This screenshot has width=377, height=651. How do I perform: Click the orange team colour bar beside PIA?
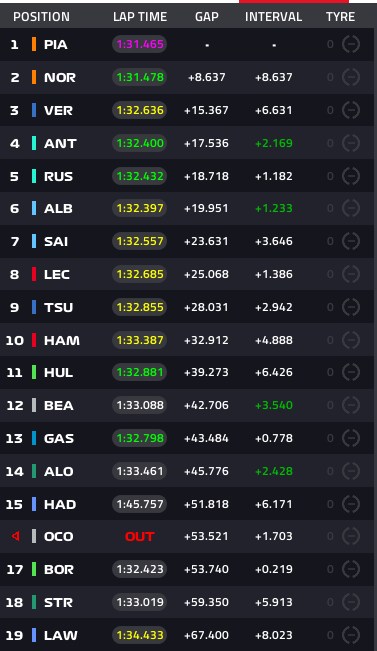[34, 44]
